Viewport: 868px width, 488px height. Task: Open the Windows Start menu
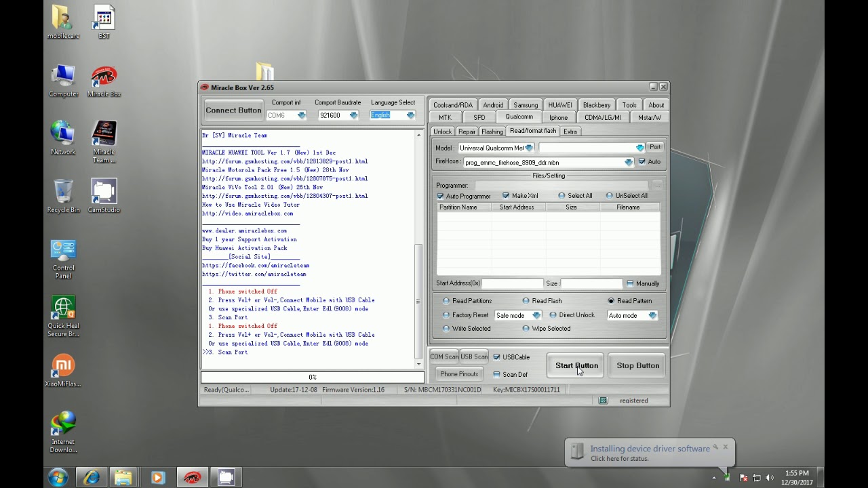pos(58,477)
